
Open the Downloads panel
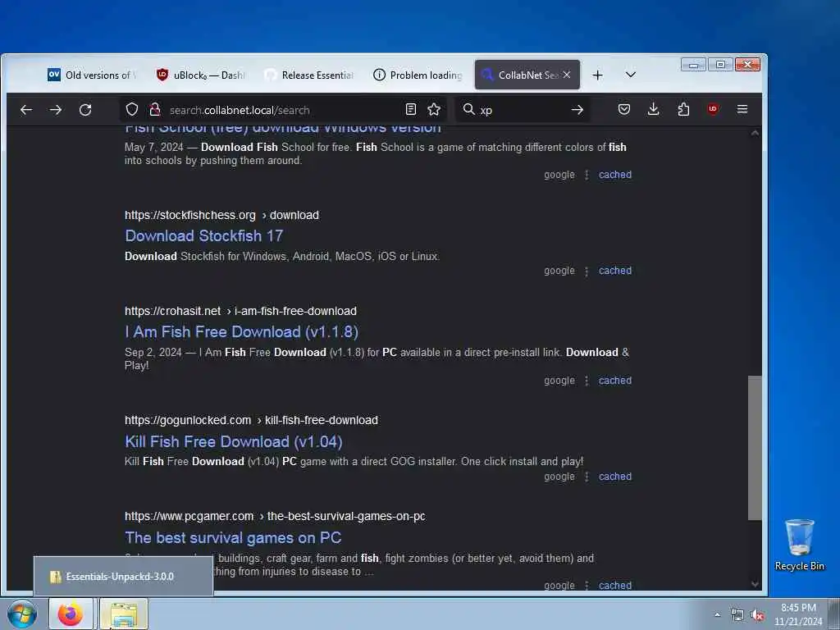(x=654, y=109)
